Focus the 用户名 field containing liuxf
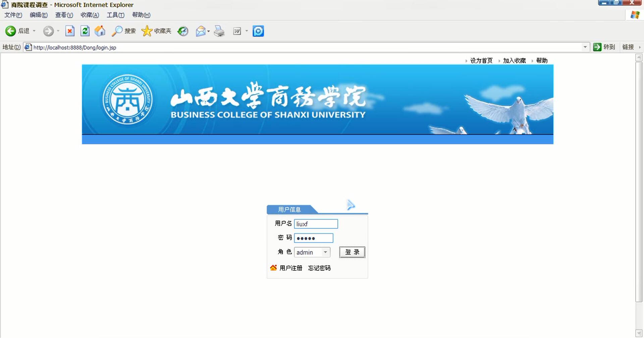The image size is (644, 338). click(316, 224)
